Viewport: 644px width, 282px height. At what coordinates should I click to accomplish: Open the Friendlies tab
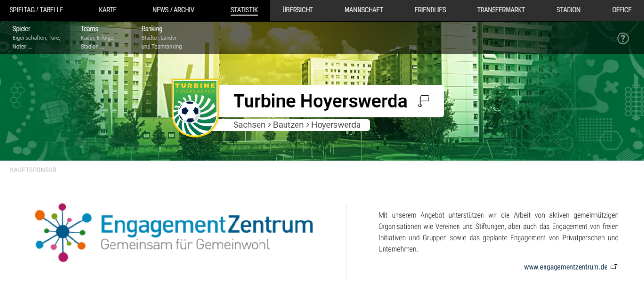tap(430, 10)
